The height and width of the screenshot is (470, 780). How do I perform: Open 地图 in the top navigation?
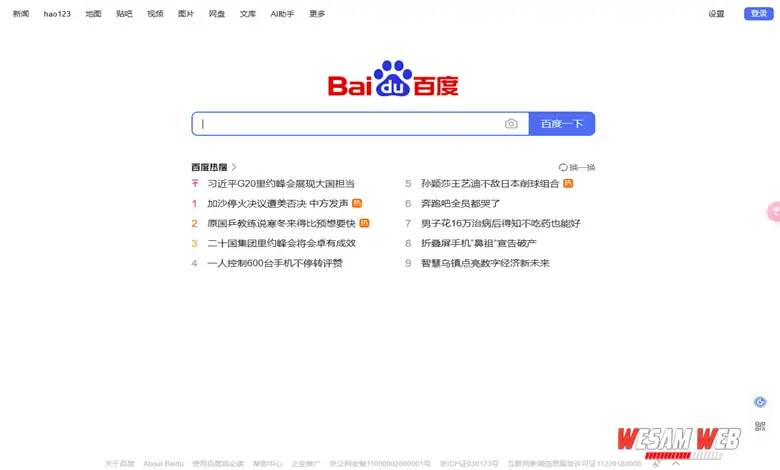tap(94, 14)
